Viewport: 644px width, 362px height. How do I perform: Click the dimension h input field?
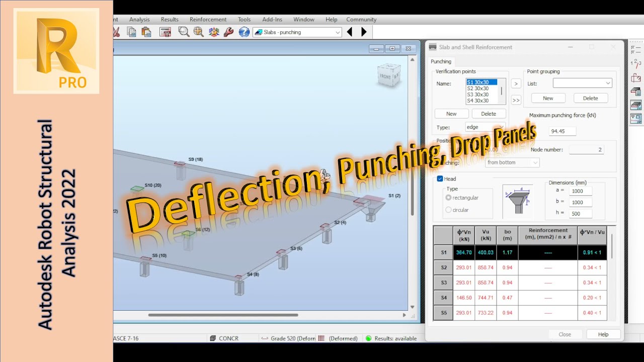[581, 214]
